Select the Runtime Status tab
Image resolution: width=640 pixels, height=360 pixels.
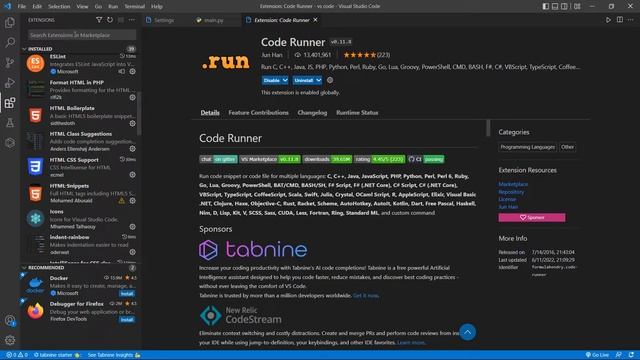[x=357, y=113]
